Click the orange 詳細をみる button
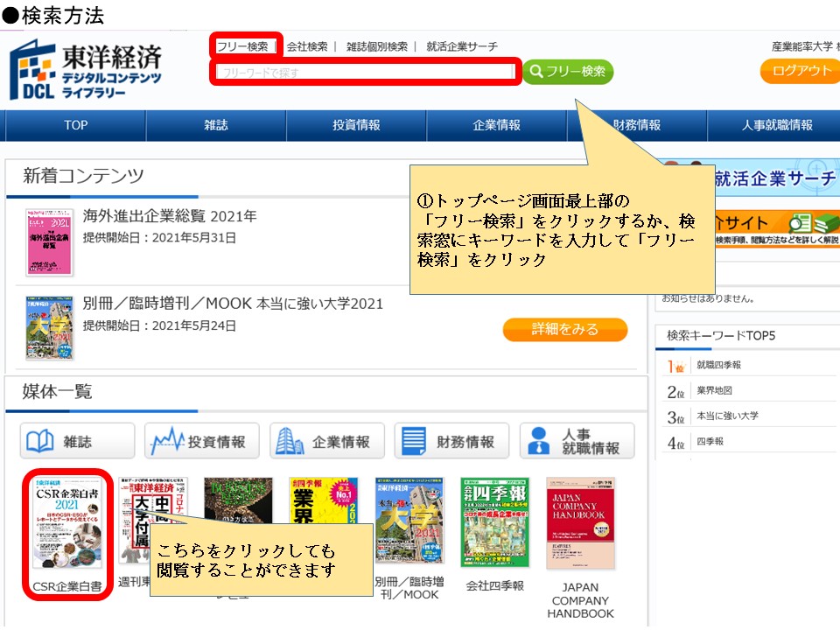840x630 pixels. [565, 329]
